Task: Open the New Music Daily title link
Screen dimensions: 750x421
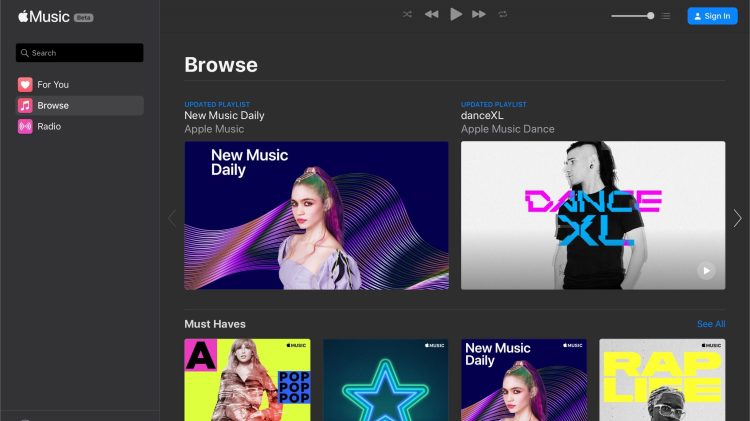Action: pyautogui.click(x=224, y=115)
